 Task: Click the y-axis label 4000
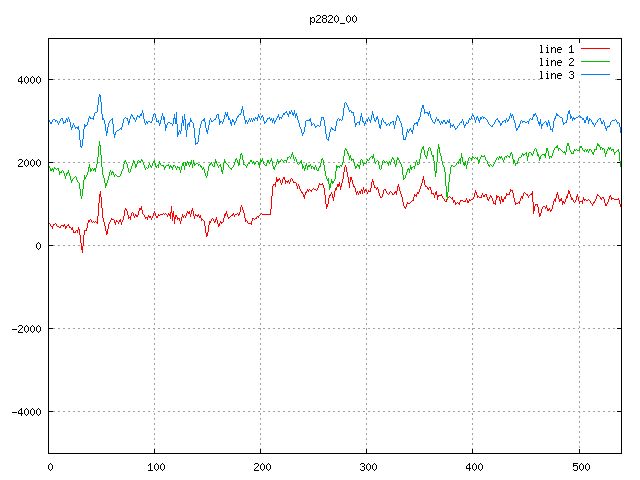pos(29,80)
